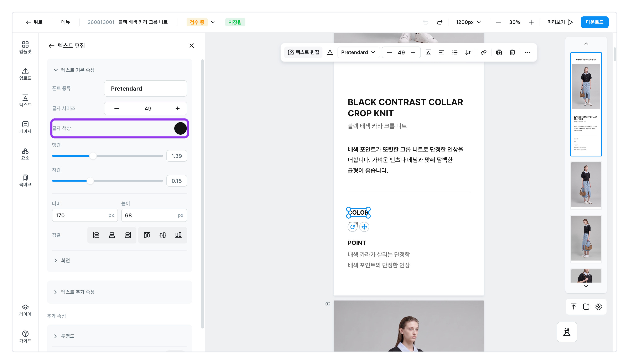
Task: Click the text color icon in floating toolbar
Action: (x=330, y=52)
